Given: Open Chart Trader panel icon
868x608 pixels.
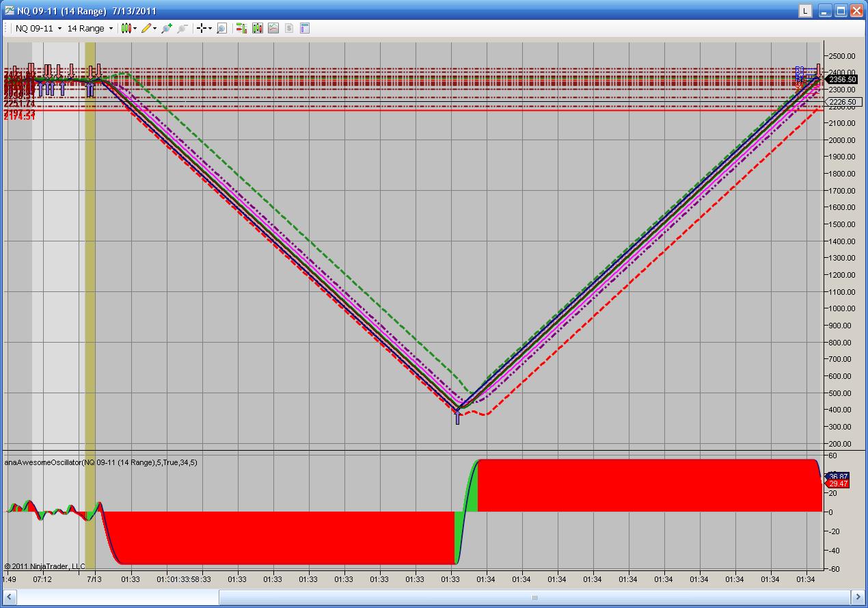Looking at the screenshot, I should click(x=241, y=28).
